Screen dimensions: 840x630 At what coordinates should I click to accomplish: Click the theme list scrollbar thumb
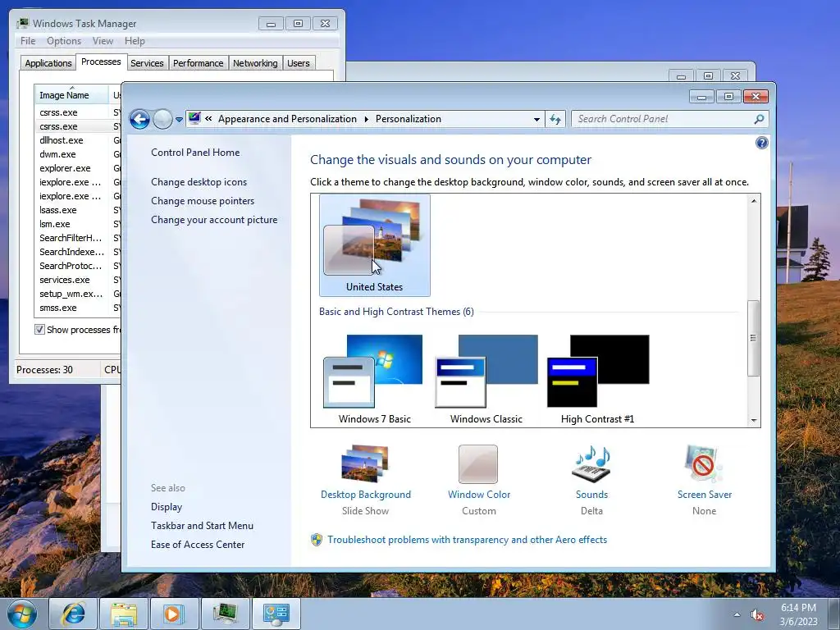(x=754, y=338)
